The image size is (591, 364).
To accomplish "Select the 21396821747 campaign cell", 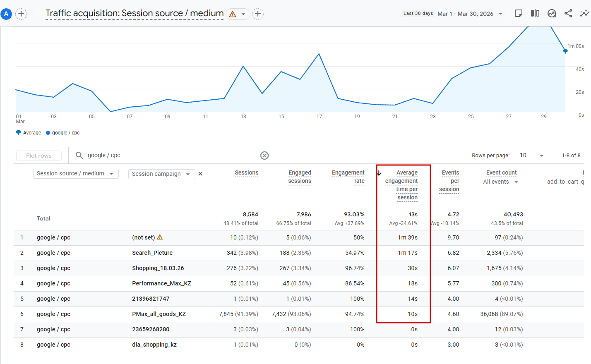I will [x=151, y=299].
